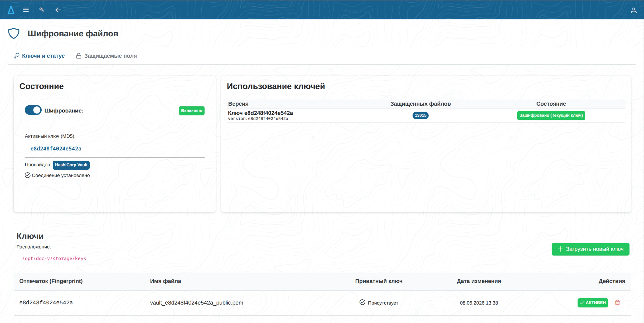Click the Включено status badge

tap(192, 111)
